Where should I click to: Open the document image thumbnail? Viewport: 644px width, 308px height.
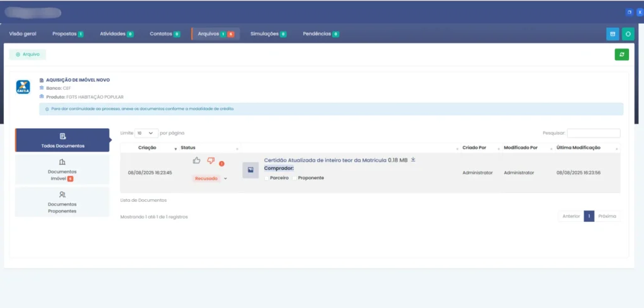click(x=250, y=170)
